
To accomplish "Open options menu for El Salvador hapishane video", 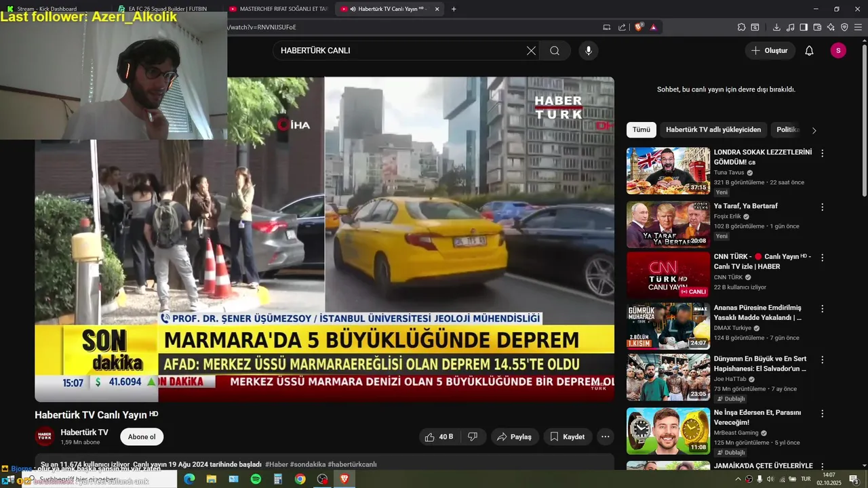I will 822,360.
